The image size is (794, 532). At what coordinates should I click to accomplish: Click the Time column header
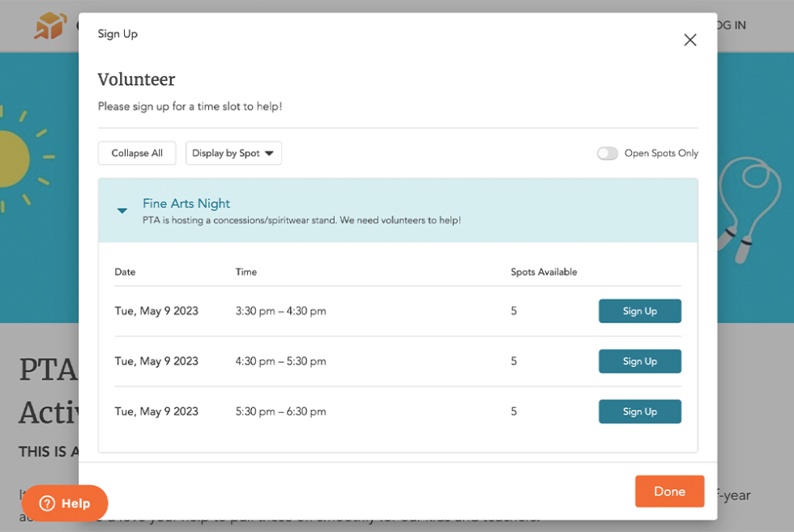[245, 272]
